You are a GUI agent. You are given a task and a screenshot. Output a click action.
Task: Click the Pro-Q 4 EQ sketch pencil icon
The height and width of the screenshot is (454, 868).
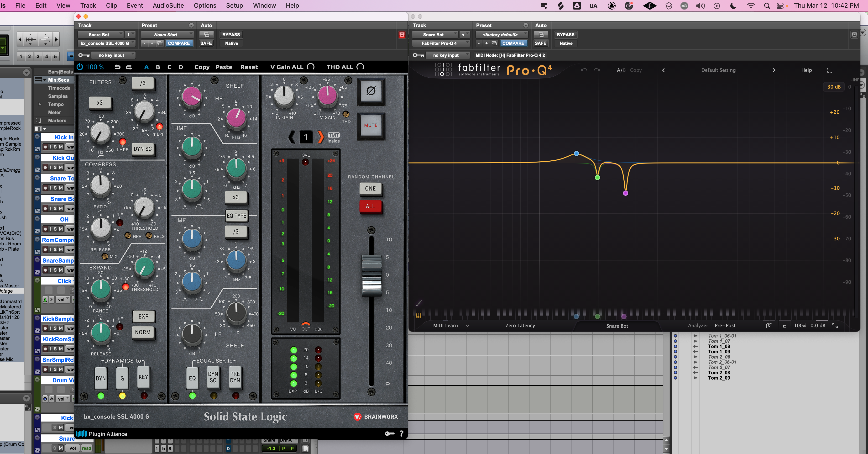coord(419,303)
